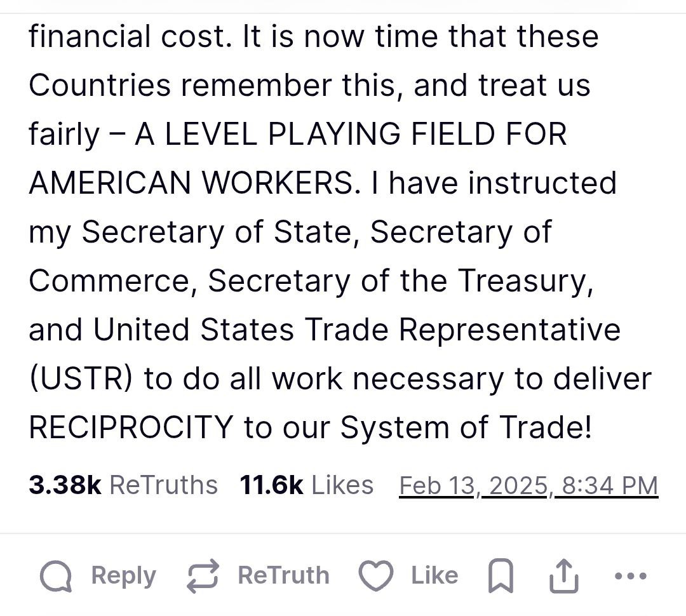Tap the ReTruth arrows icon
Viewport: 686px width, 616px height.
click(203, 577)
